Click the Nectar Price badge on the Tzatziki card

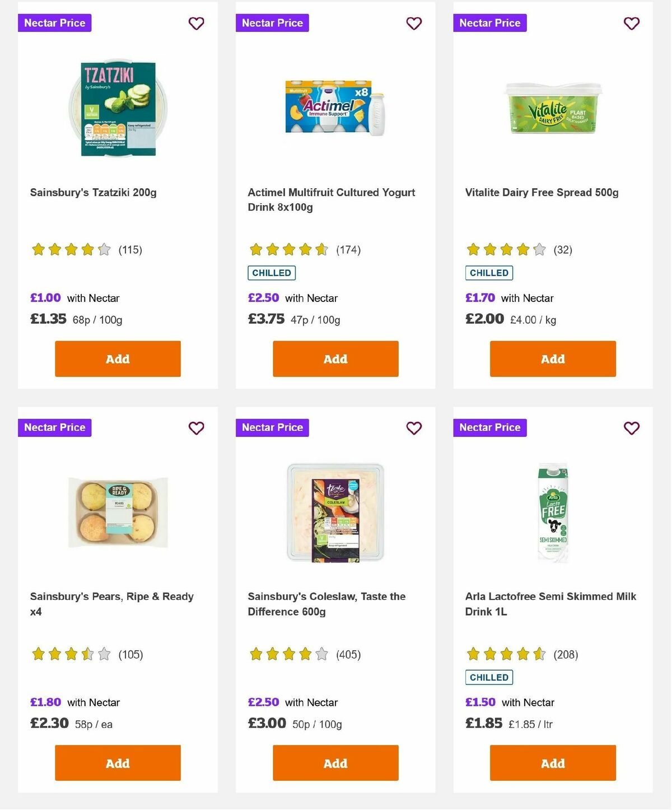click(x=54, y=23)
